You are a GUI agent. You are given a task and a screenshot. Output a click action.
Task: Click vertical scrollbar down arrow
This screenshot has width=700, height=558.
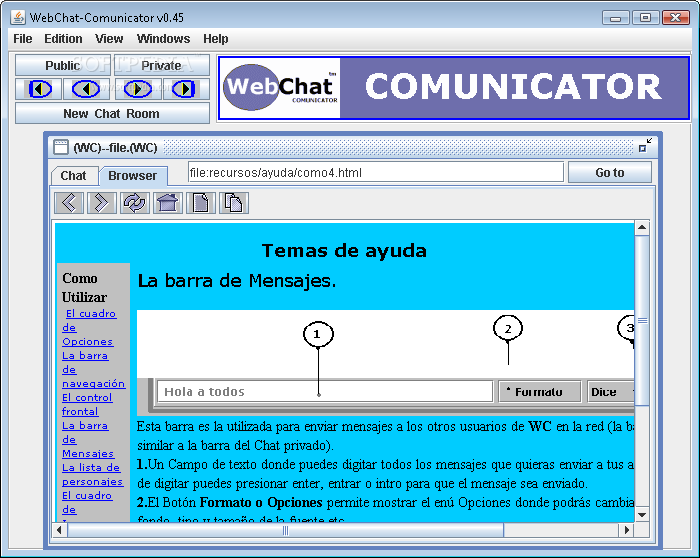642,515
